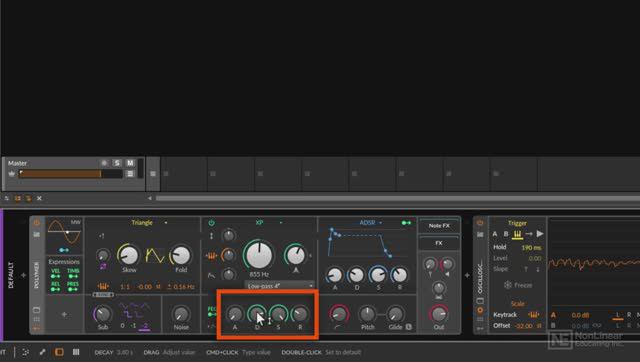This screenshot has width=640, height=362.
Task: Toggle the Polymer device power icon
Action: pos(37,223)
